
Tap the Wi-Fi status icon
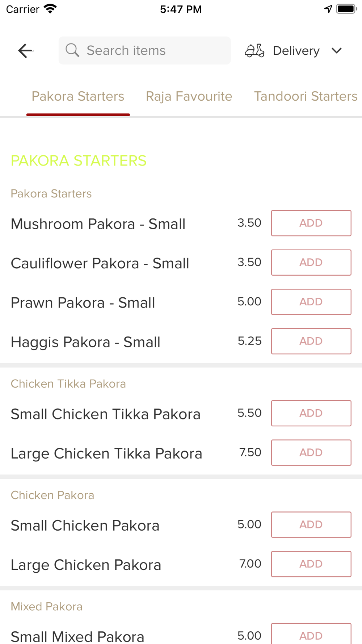(50, 9)
